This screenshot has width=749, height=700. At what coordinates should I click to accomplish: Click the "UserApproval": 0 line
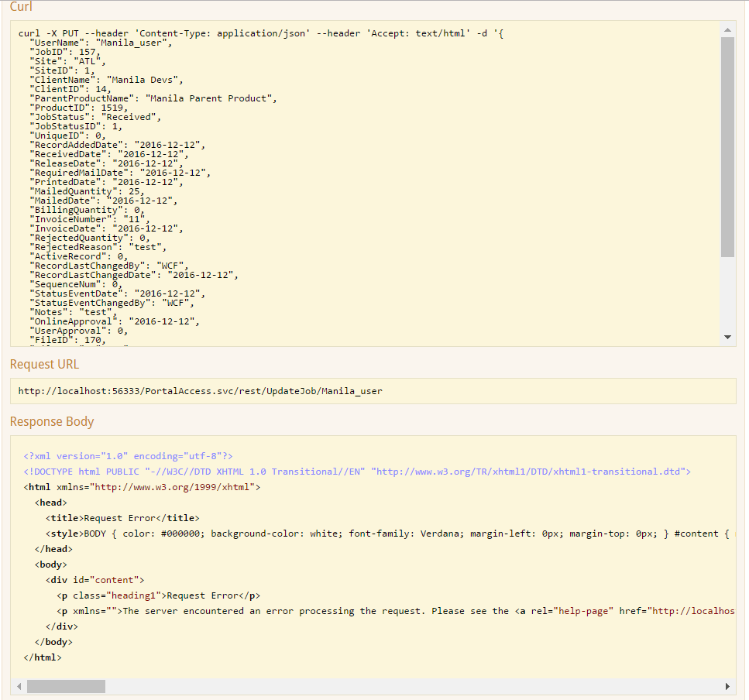coord(78,331)
